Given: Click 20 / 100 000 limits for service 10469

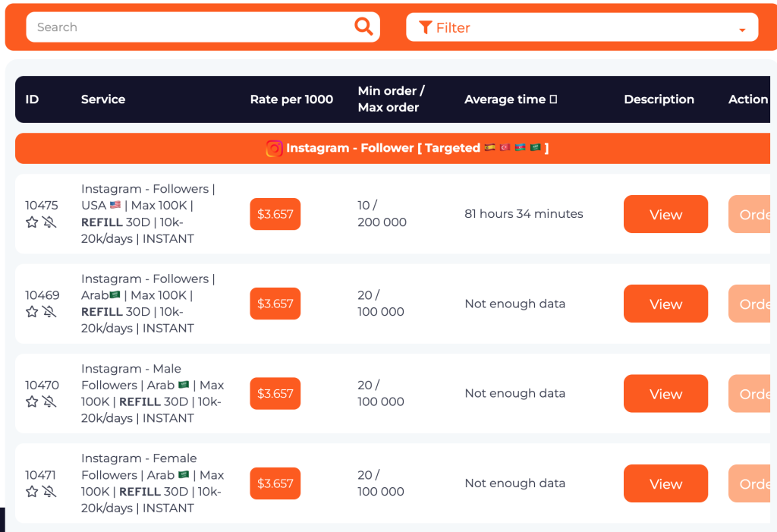Looking at the screenshot, I should tap(381, 304).
